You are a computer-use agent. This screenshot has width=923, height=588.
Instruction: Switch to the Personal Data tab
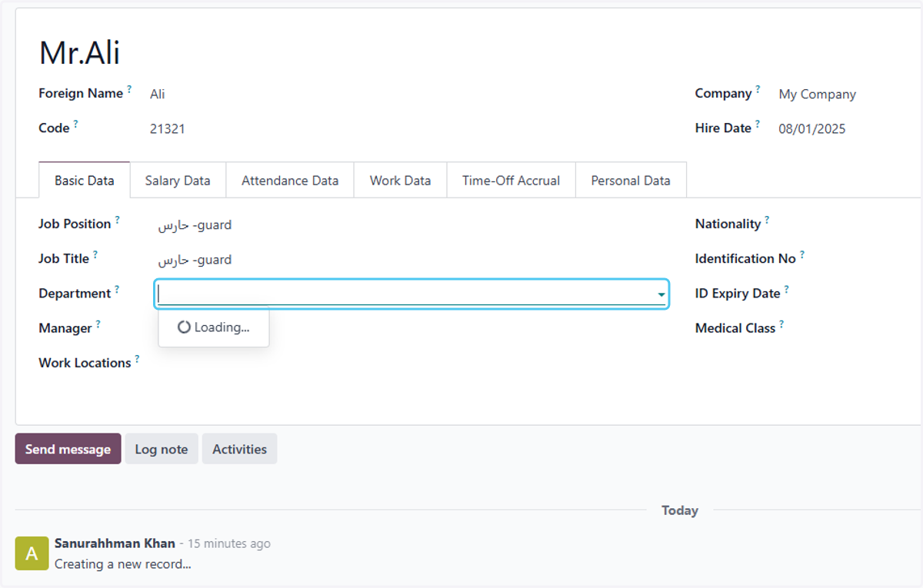[x=631, y=181]
